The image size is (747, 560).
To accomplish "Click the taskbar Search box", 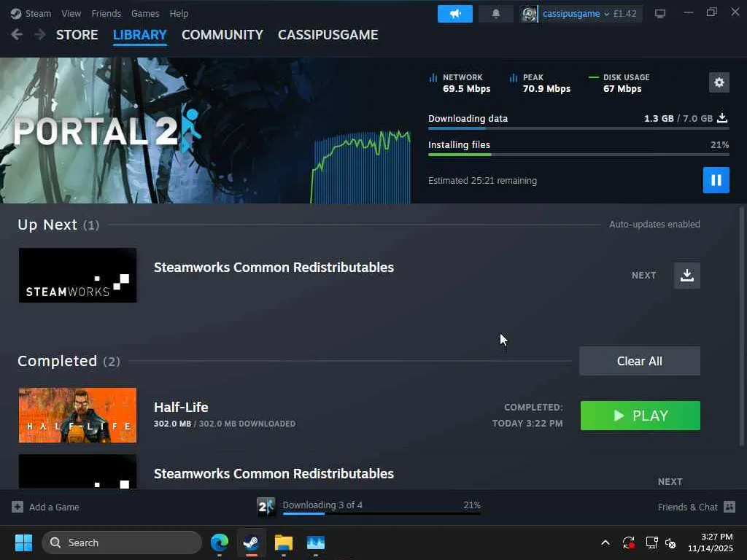I will click(x=122, y=542).
